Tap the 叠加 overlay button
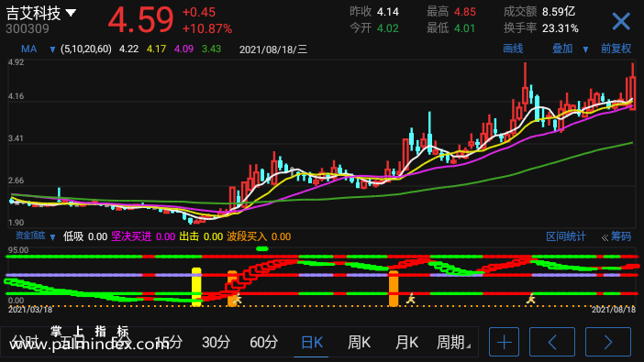The width and height of the screenshot is (644, 362). (x=562, y=49)
